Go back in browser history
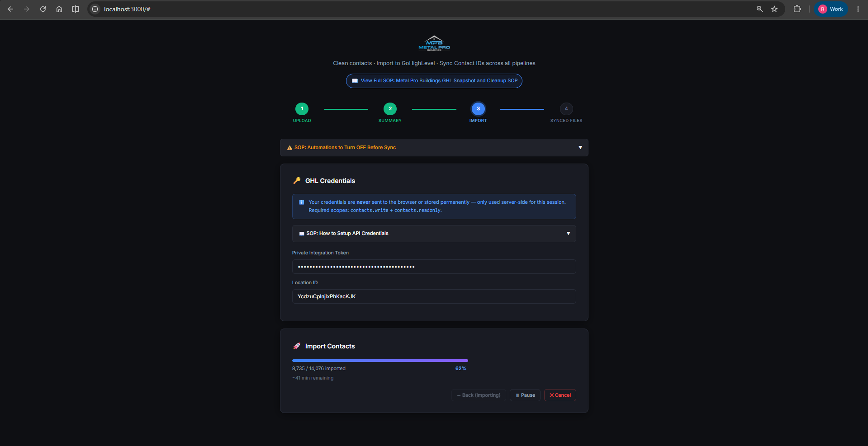The height and width of the screenshot is (446, 868). coord(10,9)
